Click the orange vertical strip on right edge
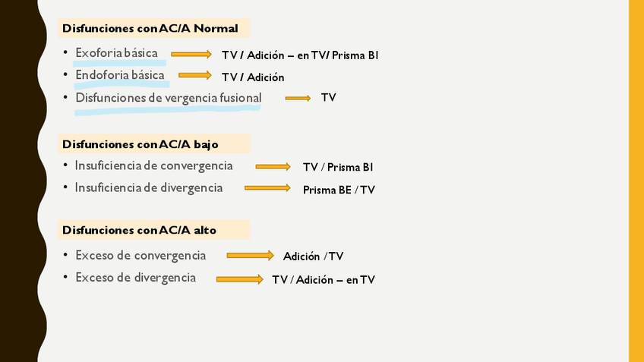The height and width of the screenshot is (362, 644). pos(636,181)
